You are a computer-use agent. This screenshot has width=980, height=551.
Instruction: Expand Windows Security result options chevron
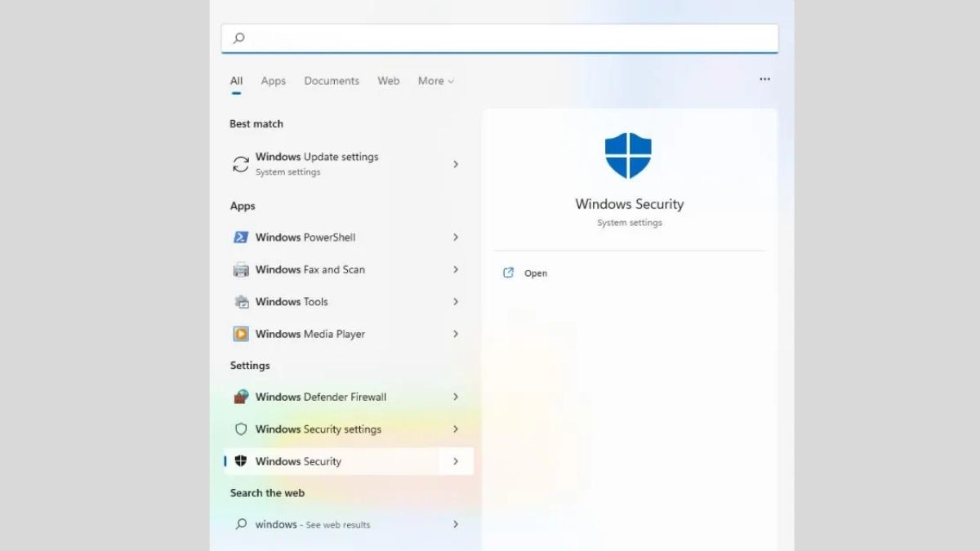[456, 461]
